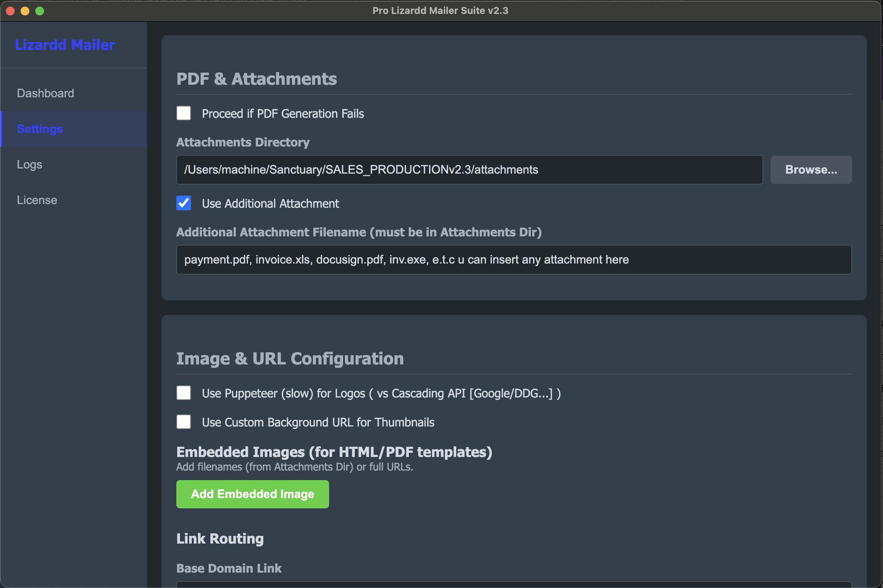Click the Browse button for Attachments Directory
Image resolution: width=883 pixels, height=588 pixels.
coord(811,170)
